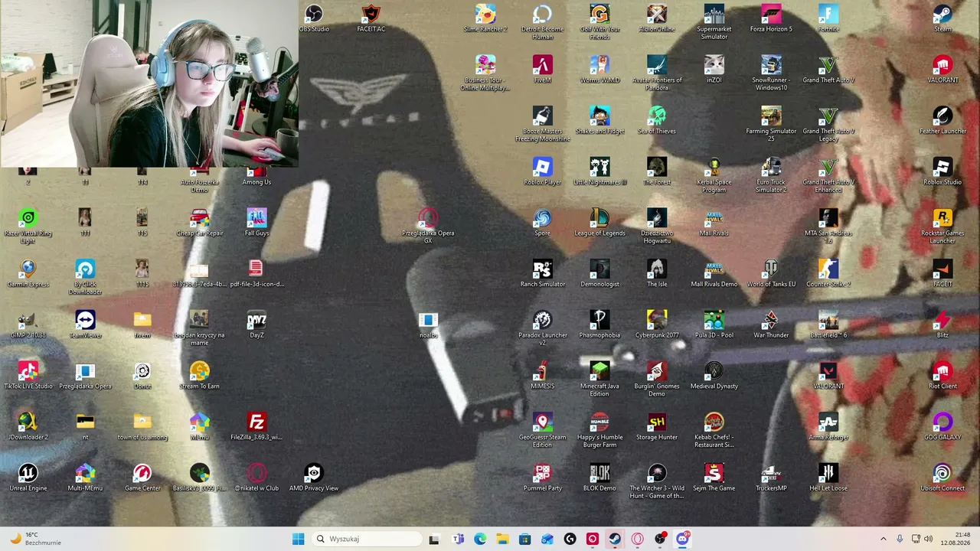
Task: Open the Hell Let Loose shortcut
Action: tap(828, 478)
